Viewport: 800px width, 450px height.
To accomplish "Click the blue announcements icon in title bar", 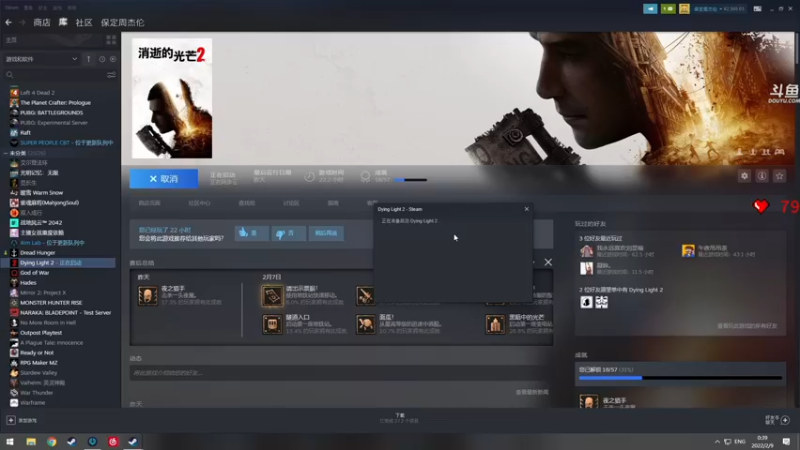I will point(650,9).
